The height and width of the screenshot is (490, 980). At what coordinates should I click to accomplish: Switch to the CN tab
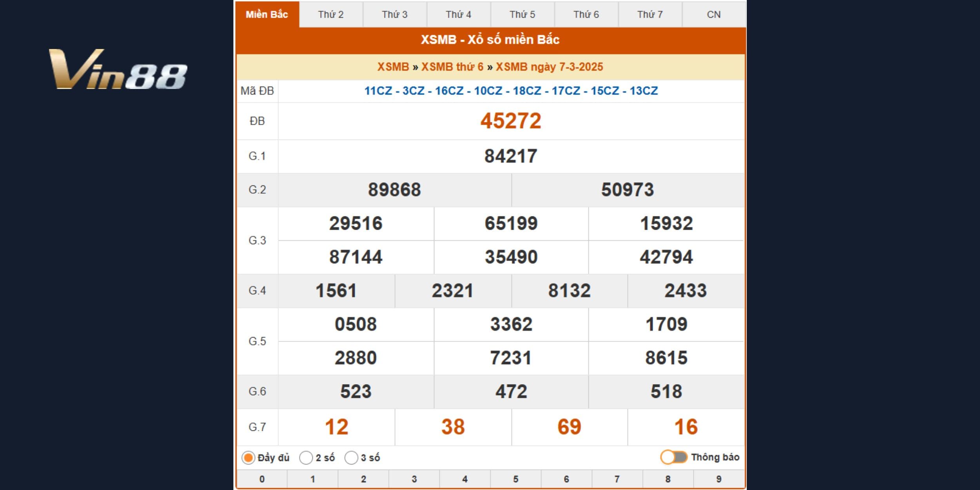tap(714, 15)
